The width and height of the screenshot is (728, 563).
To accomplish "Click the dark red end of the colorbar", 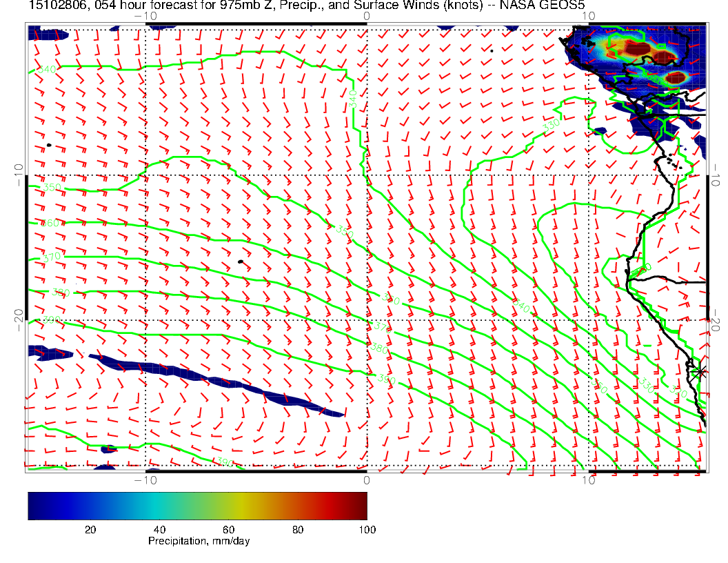I will click(x=358, y=506).
